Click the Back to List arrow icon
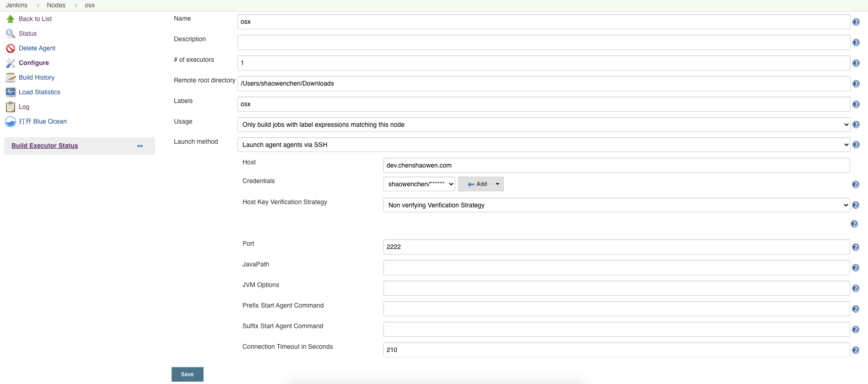This screenshot has height=384, width=868. tap(10, 19)
